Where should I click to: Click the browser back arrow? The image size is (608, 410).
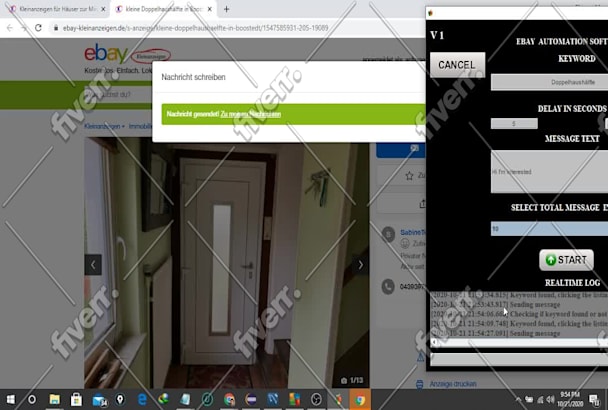click(10, 28)
